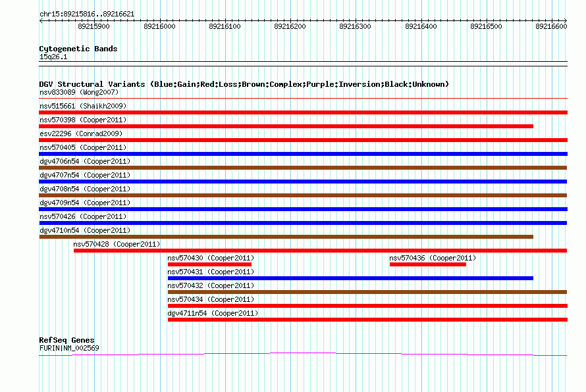Click the 89216000 ruler coordinate

[159, 26]
